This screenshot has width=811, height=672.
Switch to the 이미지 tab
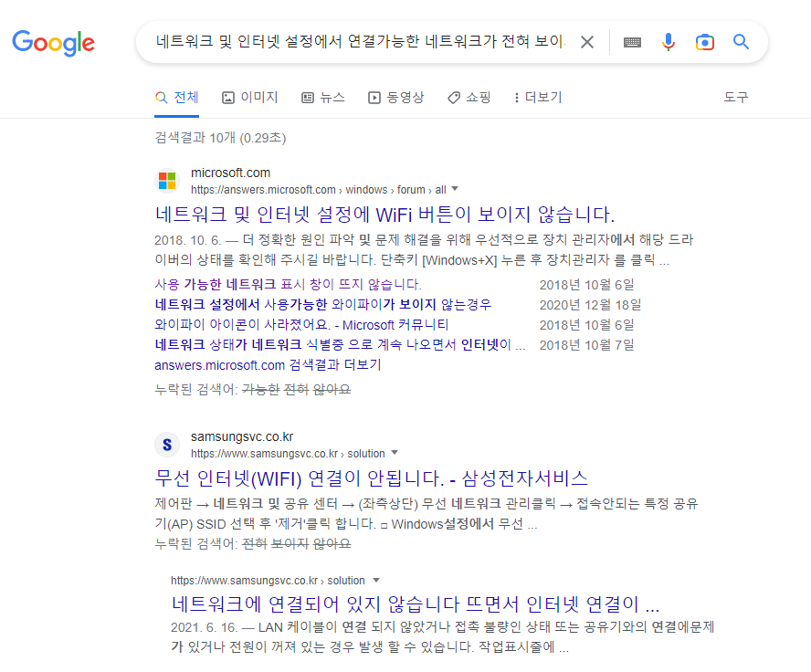pos(250,97)
